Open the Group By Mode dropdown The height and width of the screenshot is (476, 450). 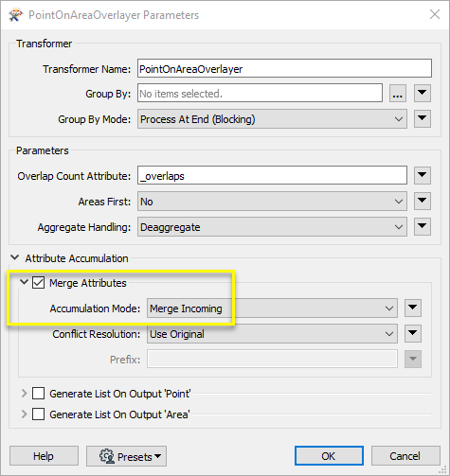click(272, 119)
